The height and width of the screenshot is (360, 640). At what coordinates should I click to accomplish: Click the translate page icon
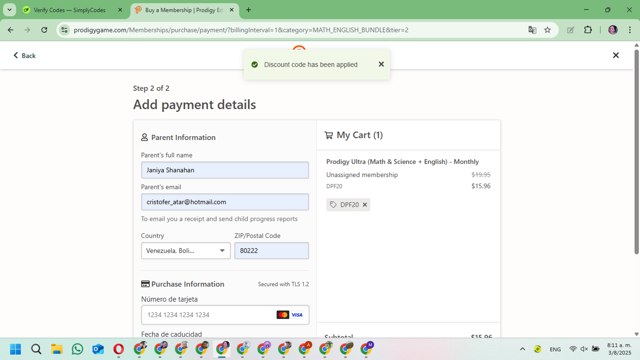pyautogui.click(x=532, y=30)
